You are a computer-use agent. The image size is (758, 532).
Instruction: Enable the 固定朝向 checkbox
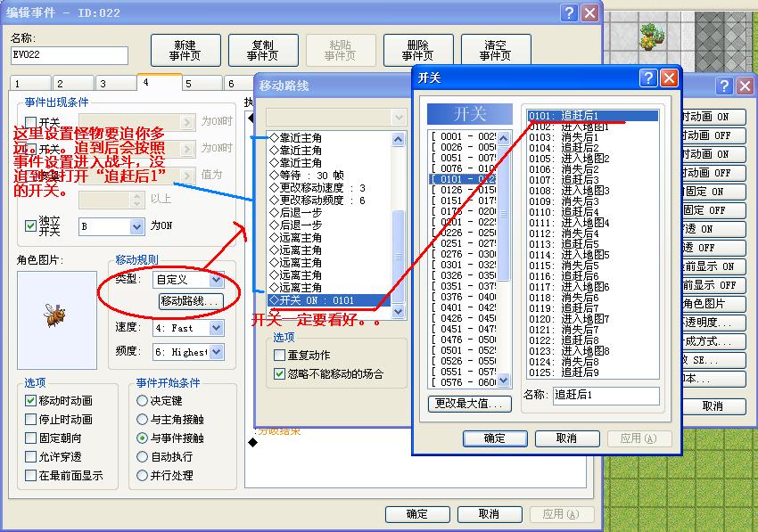(x=30, y=438)
